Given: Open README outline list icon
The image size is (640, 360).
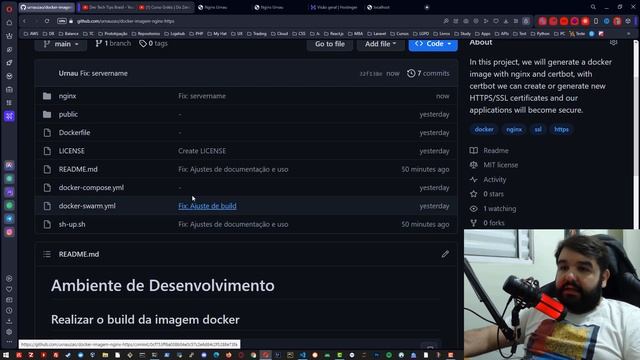Looking at the screenshot, I should point(47,254).
